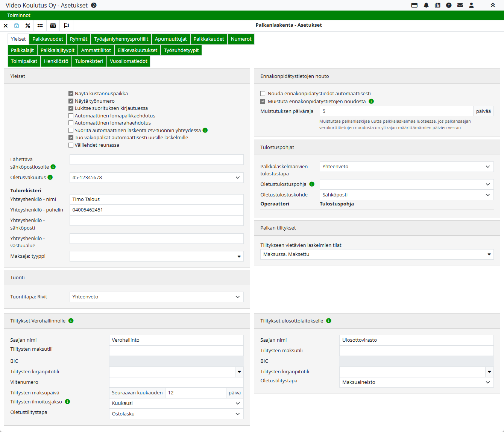The width and height of the screenshot is (504, 432).
Task: Open the notifications bell icon
Action: [x=426, y=5]
